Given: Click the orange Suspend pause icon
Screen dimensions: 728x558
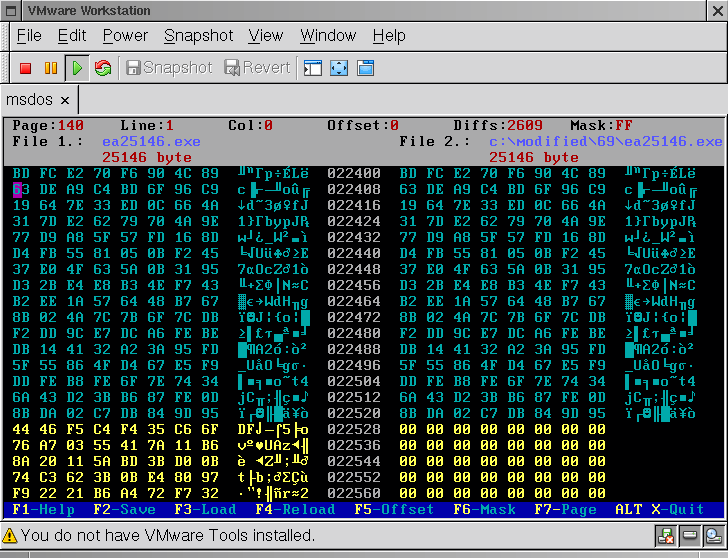Looking at the screenshot, I should 51,68.
